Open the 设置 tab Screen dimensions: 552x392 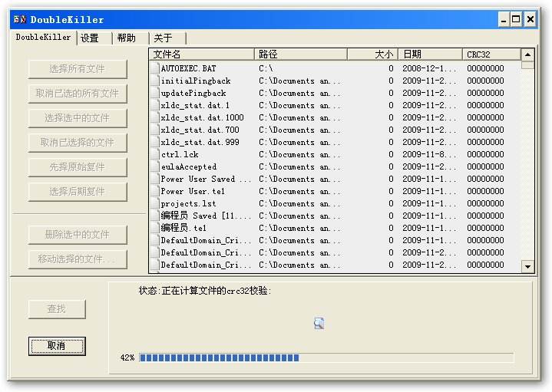94,38
